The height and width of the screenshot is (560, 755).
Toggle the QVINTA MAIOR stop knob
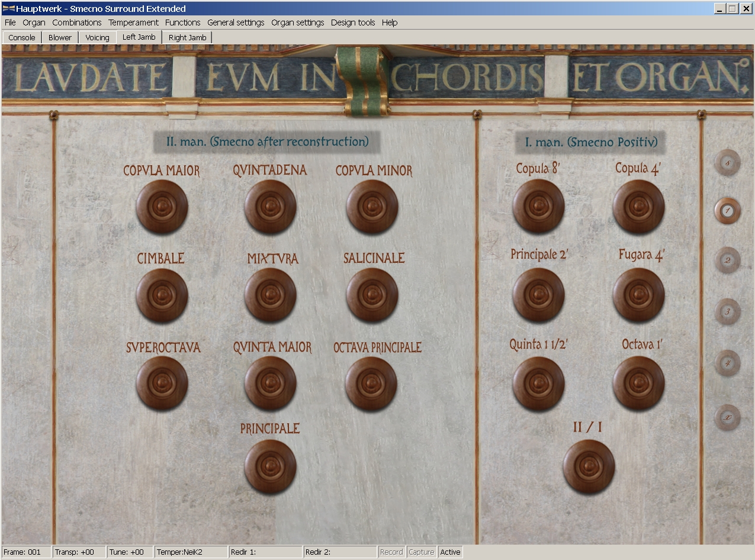point(270,383)
